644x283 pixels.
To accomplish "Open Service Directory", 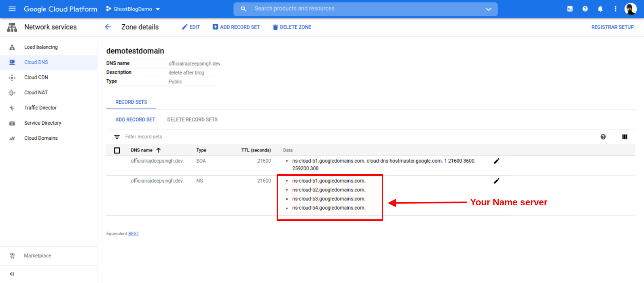I will 43,123.
